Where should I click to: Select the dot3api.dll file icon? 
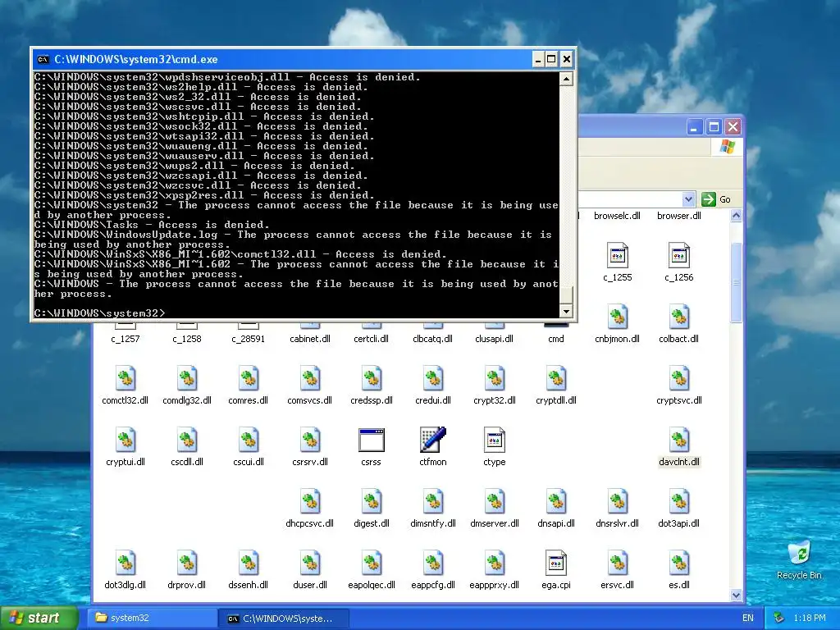(x=679, y=501)
